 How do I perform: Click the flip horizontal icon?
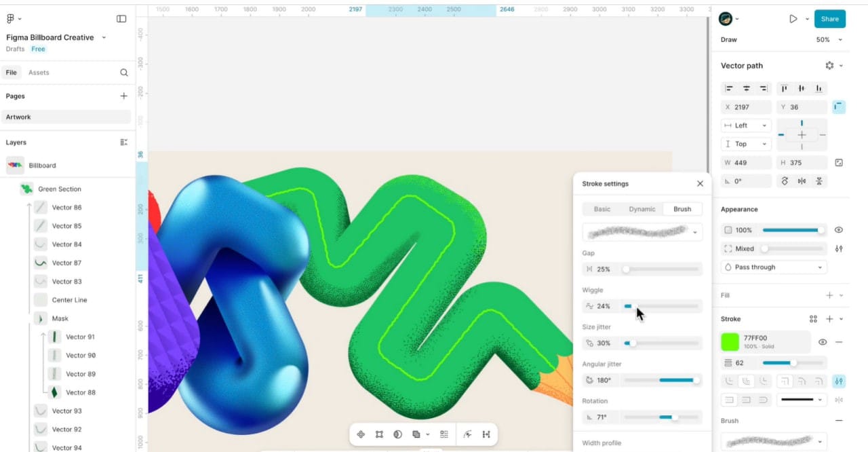tap(802, 181)
